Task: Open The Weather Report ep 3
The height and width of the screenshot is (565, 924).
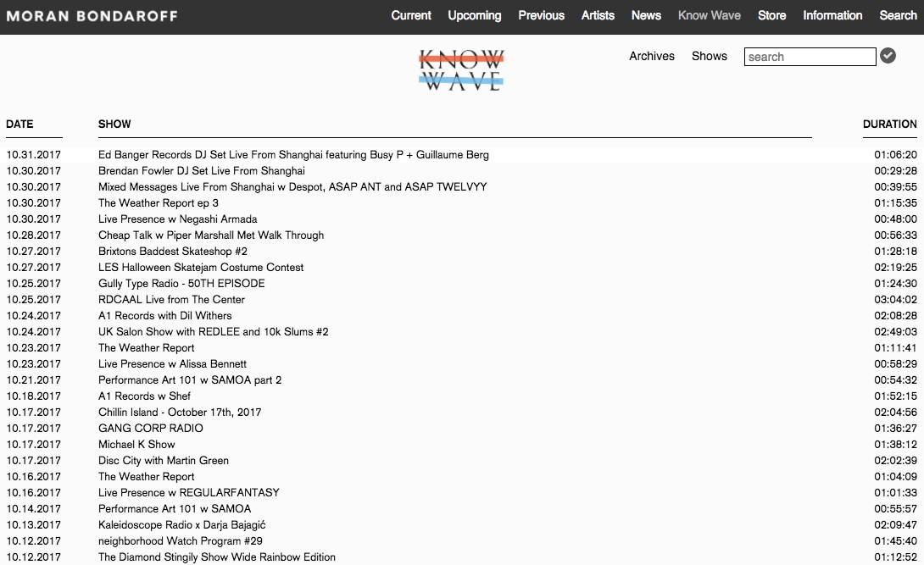Action: pos(158,203)
